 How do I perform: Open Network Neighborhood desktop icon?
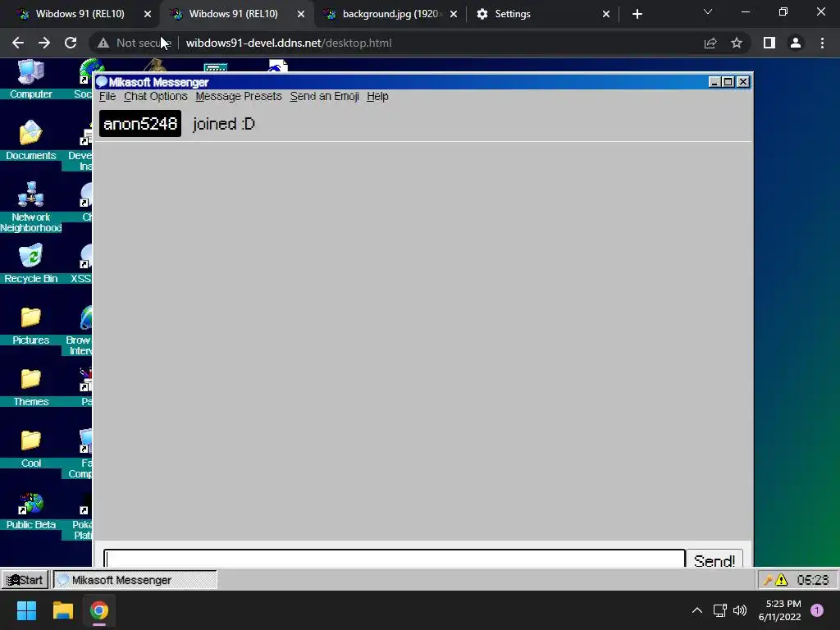30,207
